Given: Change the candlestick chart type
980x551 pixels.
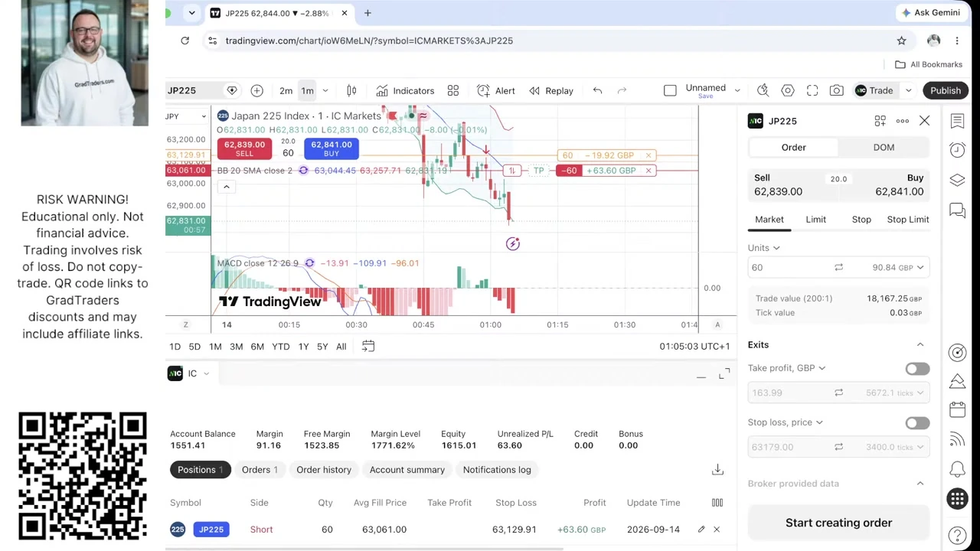Looking at the screenshot, I should [351, 90].
